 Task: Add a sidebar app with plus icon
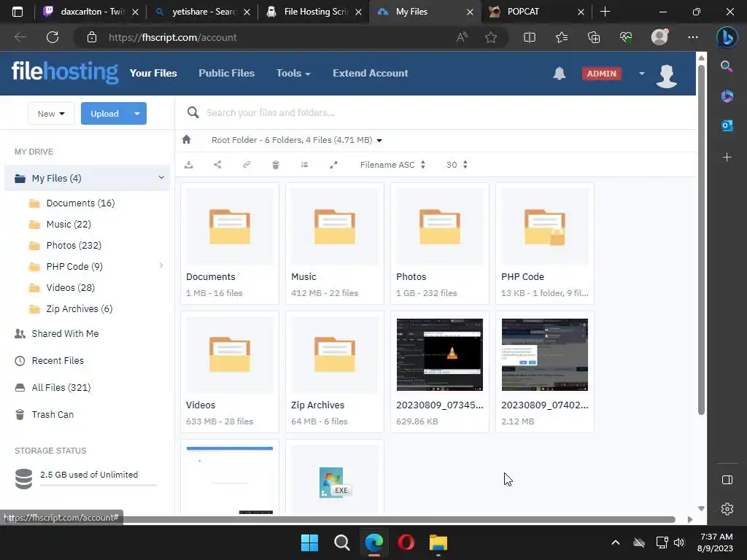(727, 157)
